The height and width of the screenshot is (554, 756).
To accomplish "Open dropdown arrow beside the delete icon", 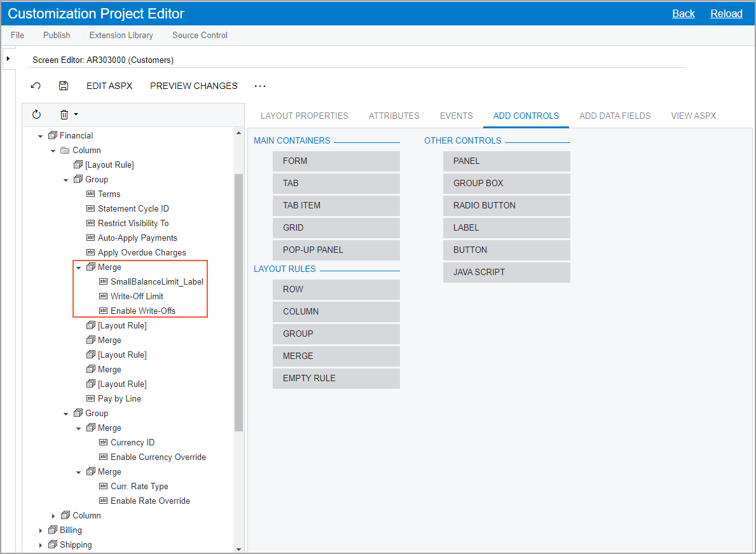I will (76, 114).
